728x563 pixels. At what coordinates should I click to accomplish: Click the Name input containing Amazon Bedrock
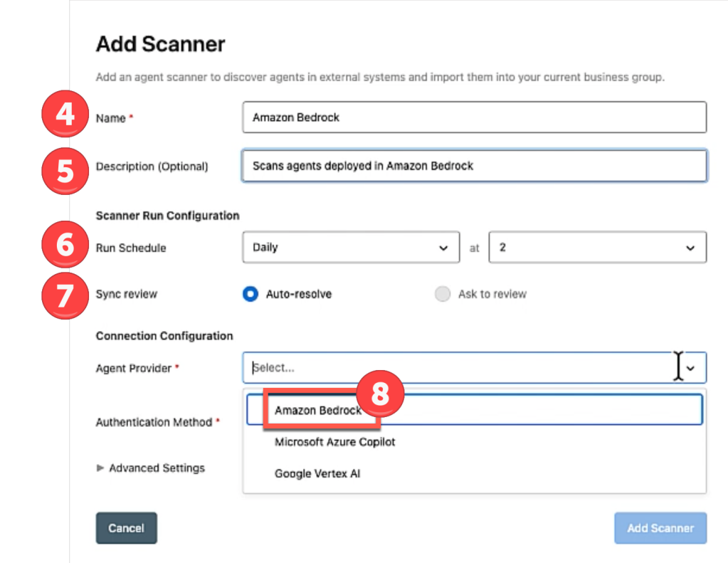point(475,117)
